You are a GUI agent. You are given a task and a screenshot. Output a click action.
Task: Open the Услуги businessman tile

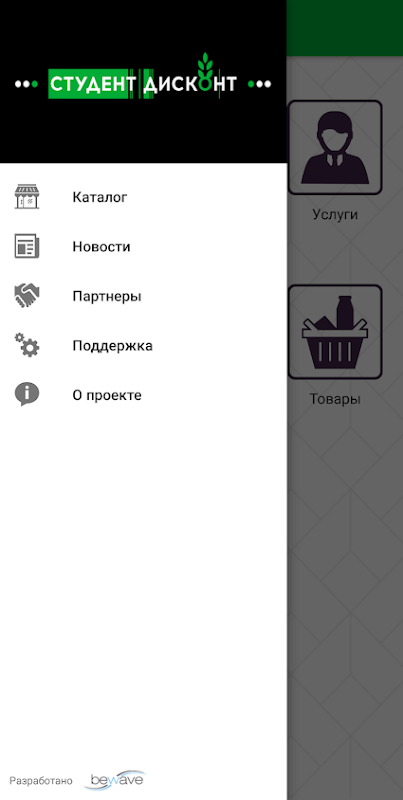pyautogui.click(x=335, y=147)
